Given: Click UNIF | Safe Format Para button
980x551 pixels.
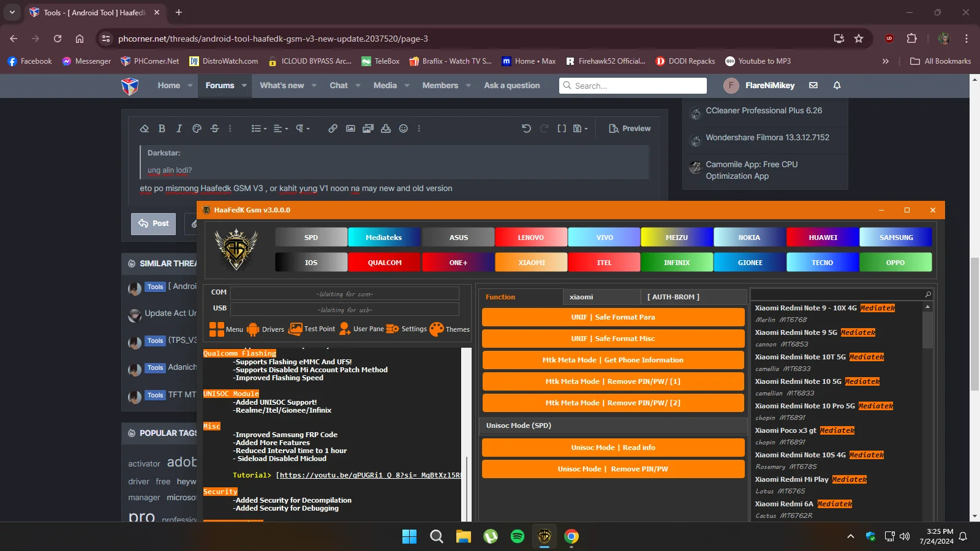Looking at the screenshot, I should click(613, 317).
